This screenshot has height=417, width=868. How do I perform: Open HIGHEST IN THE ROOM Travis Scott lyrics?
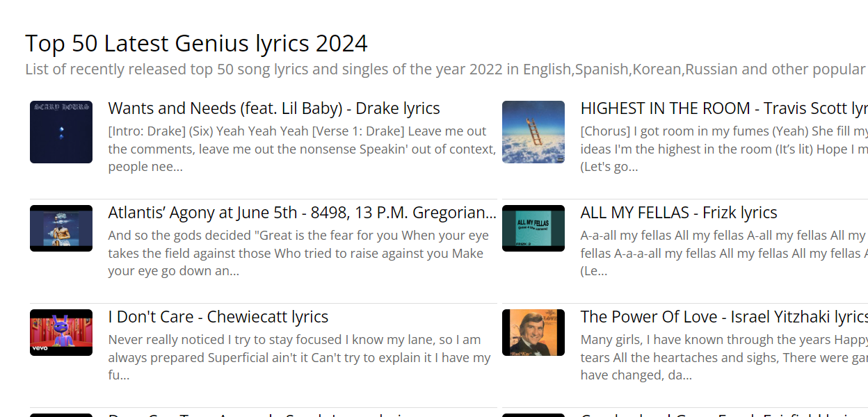point(724,108)
